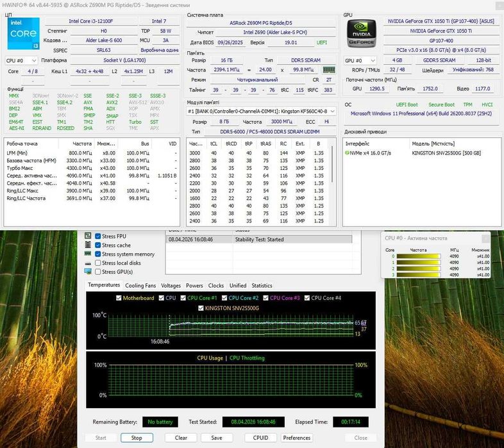Toggle CPU Core #4 graph checkbox

[x=307, y=298]
